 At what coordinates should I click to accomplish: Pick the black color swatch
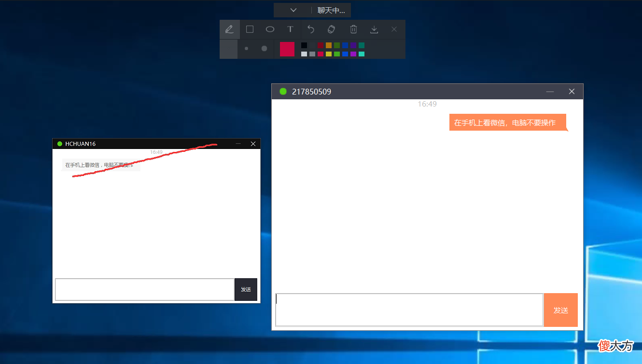(x=304, y=45)
